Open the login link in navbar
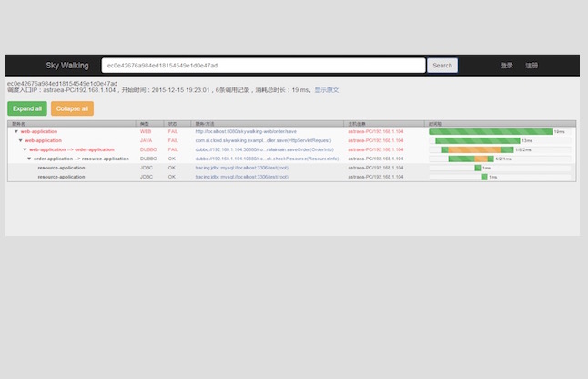 [506, 66]
